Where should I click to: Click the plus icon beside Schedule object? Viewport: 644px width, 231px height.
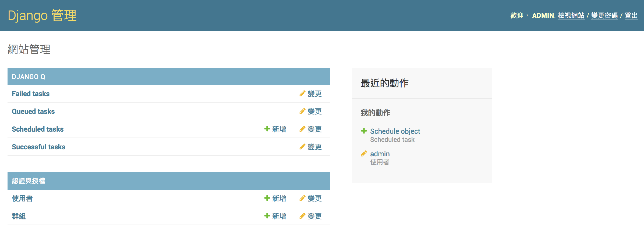click(x=364, y=131)
